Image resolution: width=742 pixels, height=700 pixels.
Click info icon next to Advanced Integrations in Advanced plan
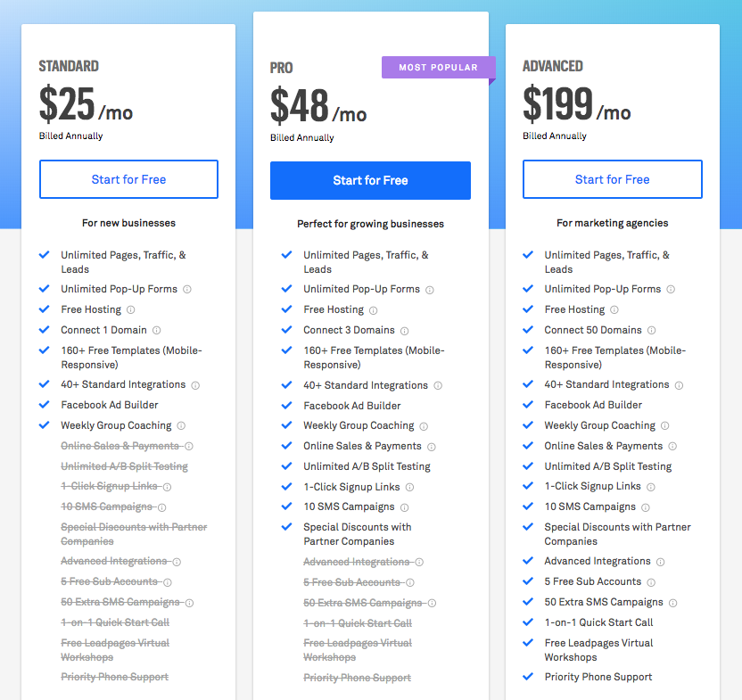point(661,562)
